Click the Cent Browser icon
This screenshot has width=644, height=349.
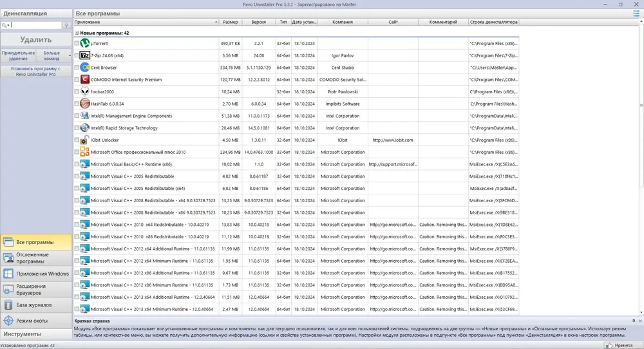pos(84,68)
